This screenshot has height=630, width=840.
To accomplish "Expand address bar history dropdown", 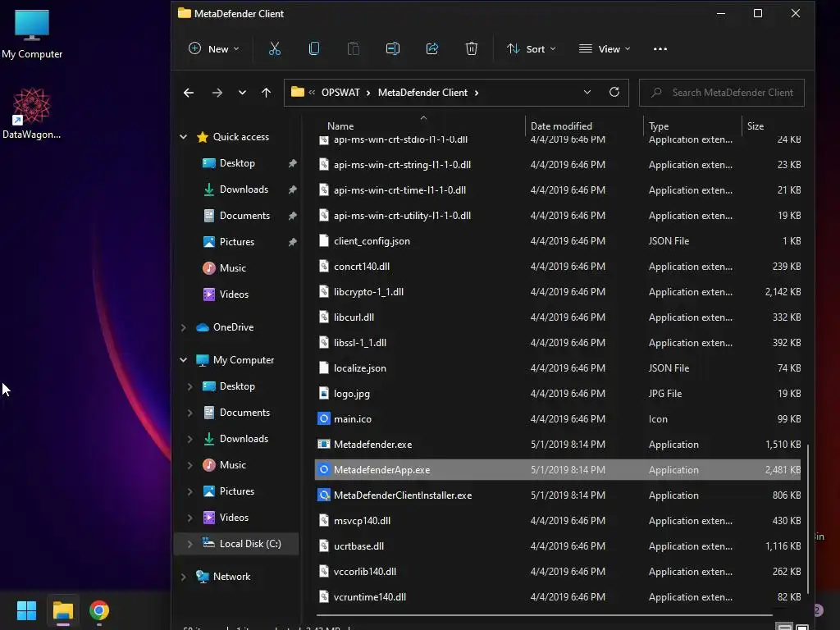I will pos(587,92).
